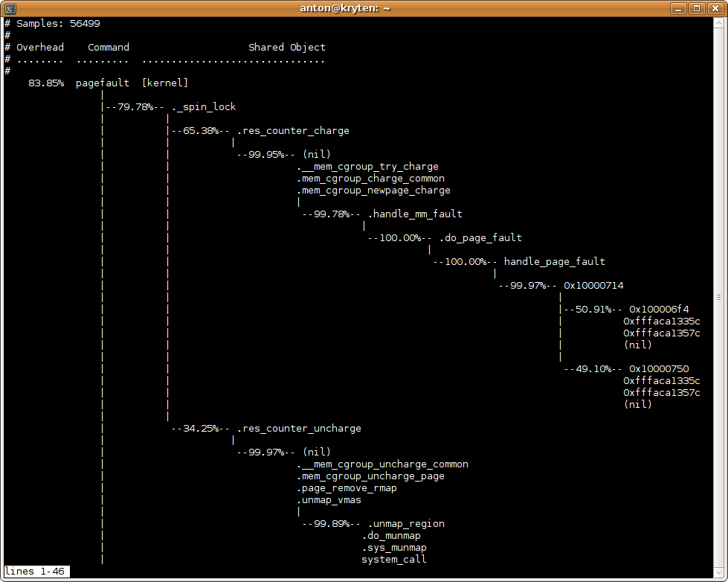Select address 0x10000714
Image resolution: width=728 pixels, height=582 pixels.
pos(593,286)
